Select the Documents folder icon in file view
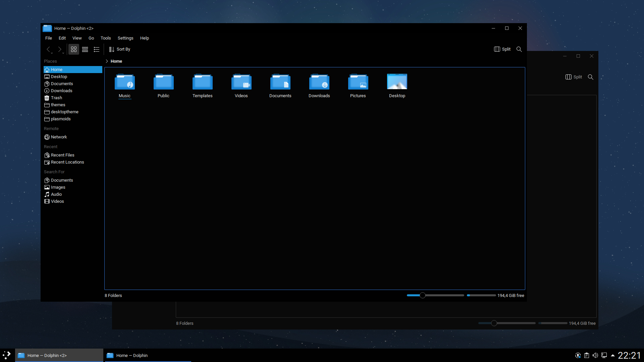The height and width of the screenshot is (362, 644). pyautogui.click(x=280, y=82)
